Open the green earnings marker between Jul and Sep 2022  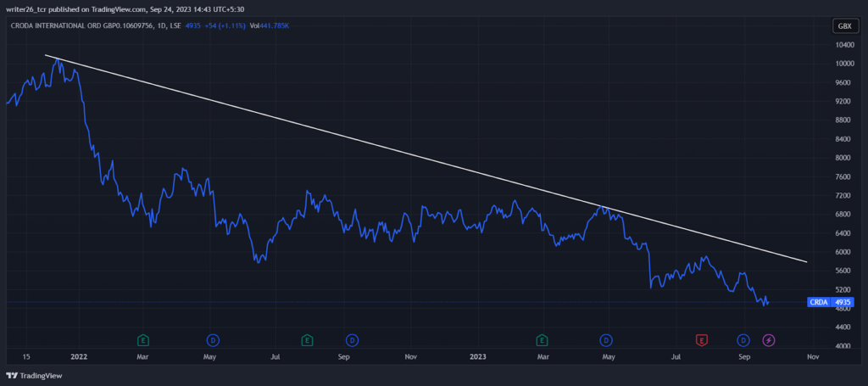point(307,340)
